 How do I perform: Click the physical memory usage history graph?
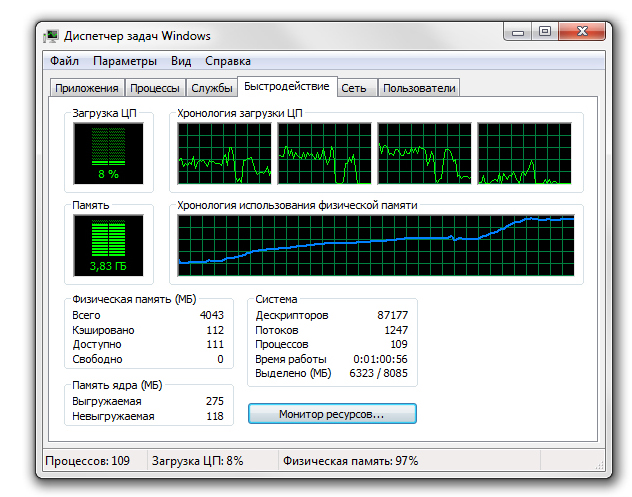point(376,245)
